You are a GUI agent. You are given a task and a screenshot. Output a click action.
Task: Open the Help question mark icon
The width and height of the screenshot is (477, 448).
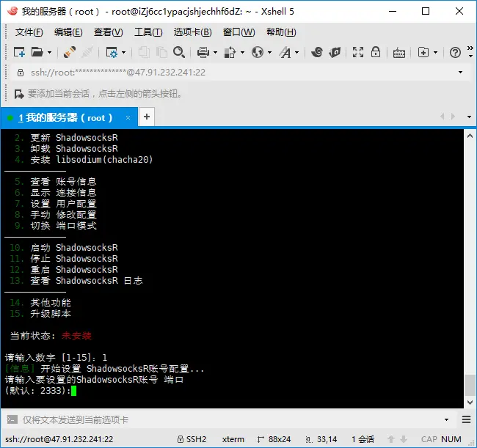point(455,53)
